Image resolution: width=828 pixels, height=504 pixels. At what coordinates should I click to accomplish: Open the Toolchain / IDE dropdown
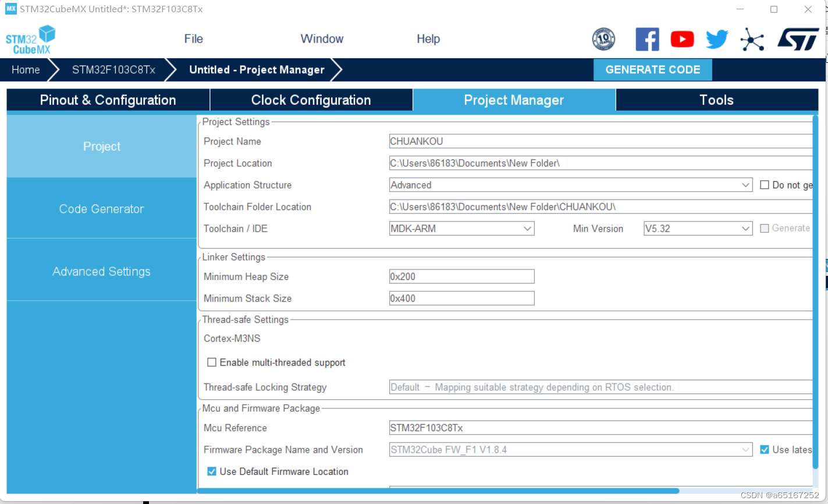pos(461,229)
